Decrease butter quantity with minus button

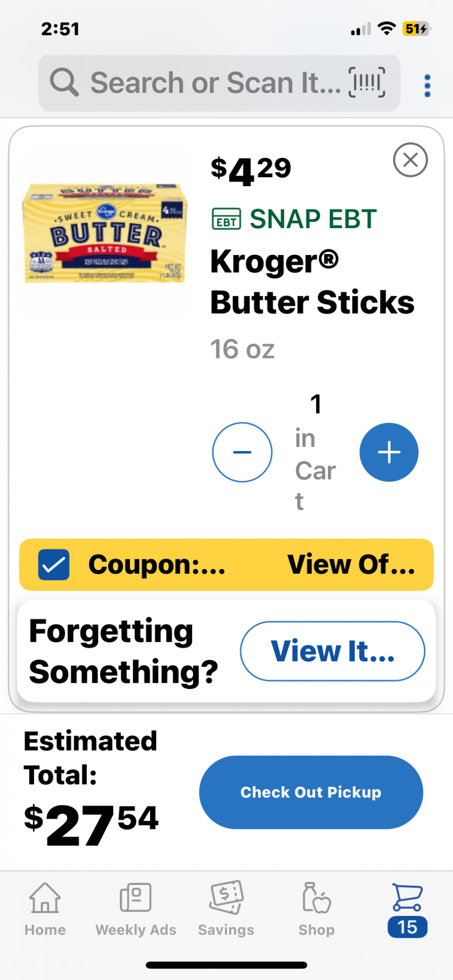pyautogui.click(x=242, y=452)
